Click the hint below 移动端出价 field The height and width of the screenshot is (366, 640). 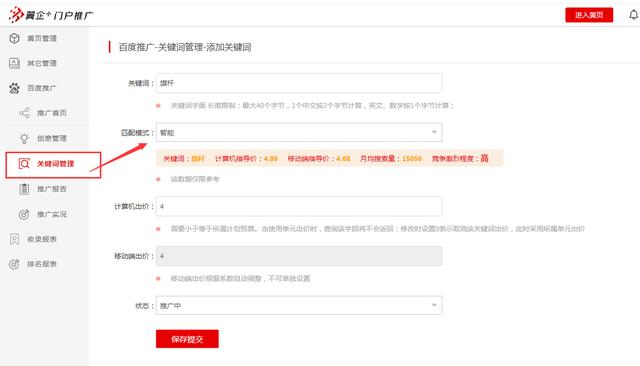240,279
